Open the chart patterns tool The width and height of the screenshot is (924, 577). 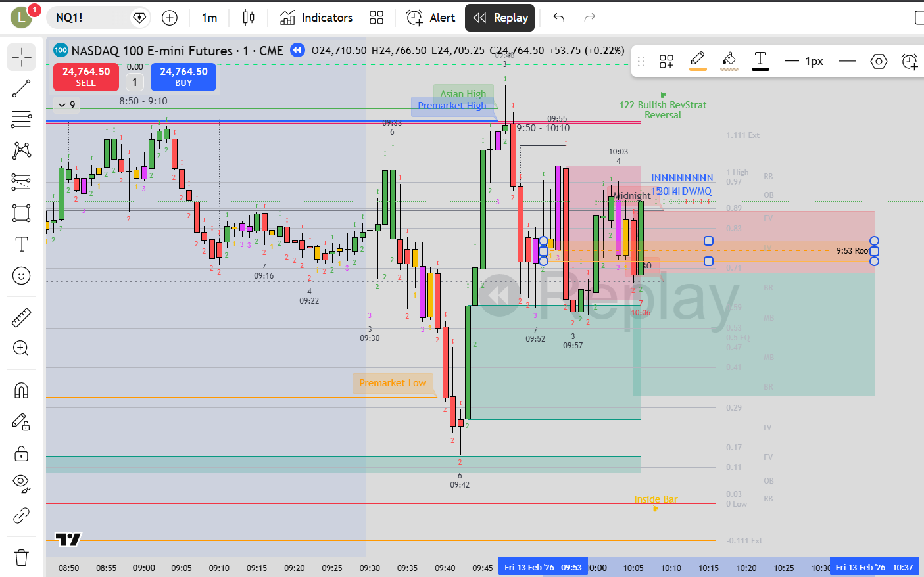pyautogui.click(x=21, y=150)
